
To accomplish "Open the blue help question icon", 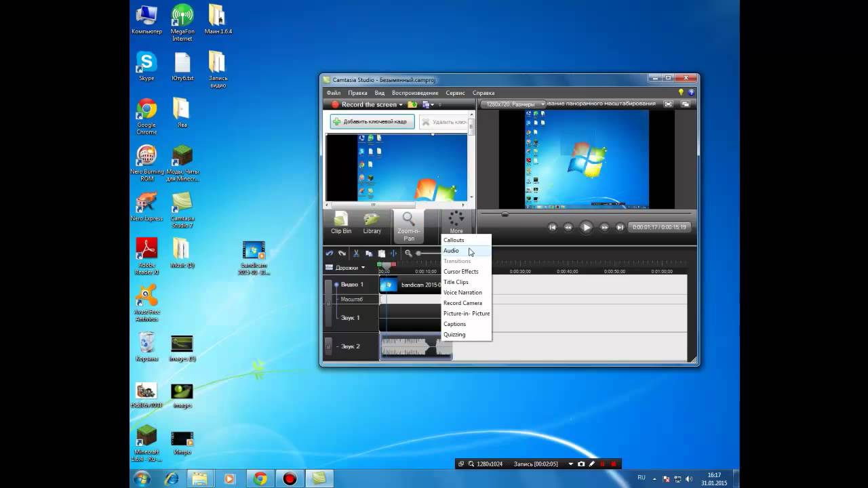I will click(x=691, y=92).
